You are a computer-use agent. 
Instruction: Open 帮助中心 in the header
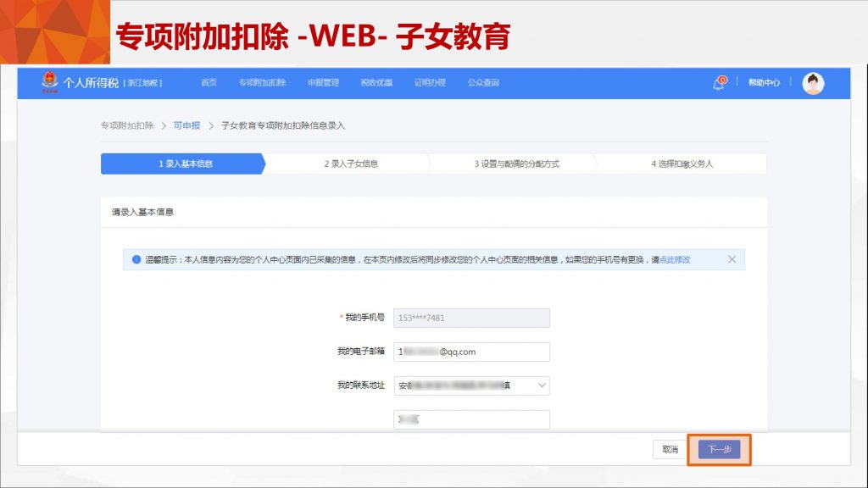[764, 83]
